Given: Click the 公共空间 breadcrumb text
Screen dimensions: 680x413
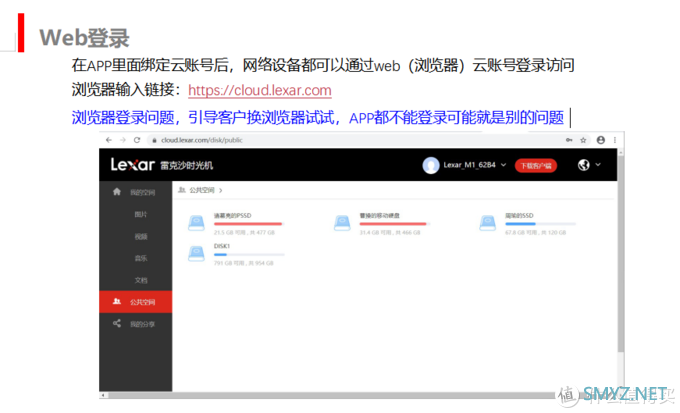Looking at the screenshot, I should pos(202,190).
